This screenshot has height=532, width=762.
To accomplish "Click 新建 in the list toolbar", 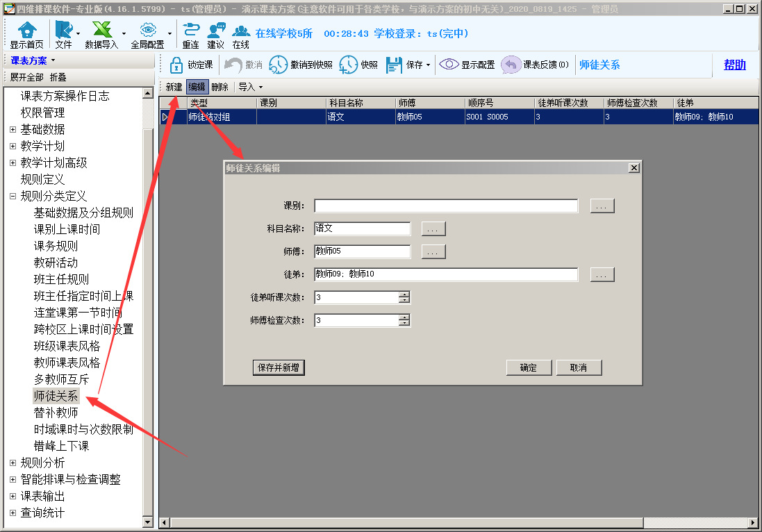I will tap(174, 88).
